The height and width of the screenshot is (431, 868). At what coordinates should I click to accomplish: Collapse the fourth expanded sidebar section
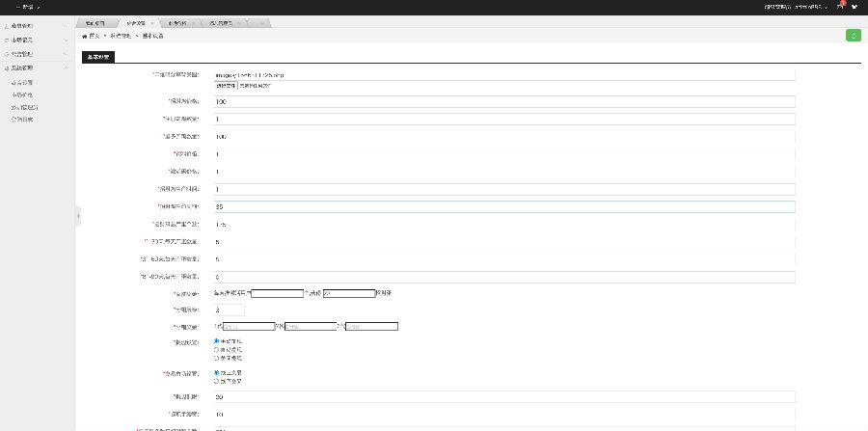click(x=65, y=68)
